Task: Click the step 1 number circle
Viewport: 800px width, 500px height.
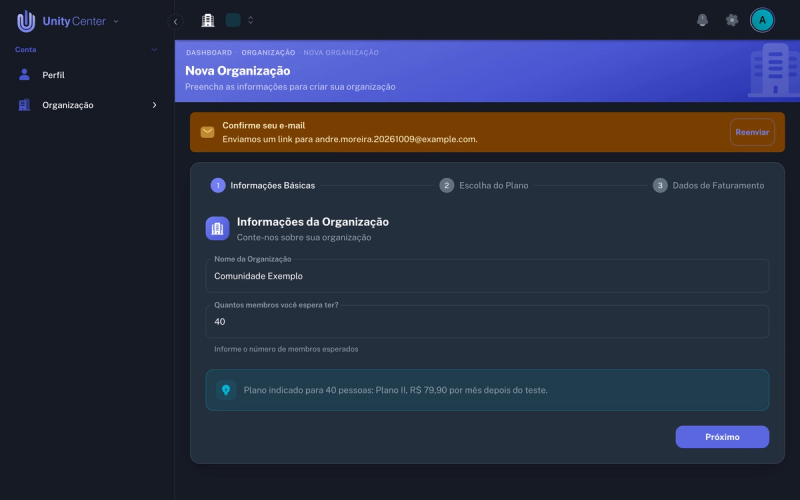Action: (218, 185)
